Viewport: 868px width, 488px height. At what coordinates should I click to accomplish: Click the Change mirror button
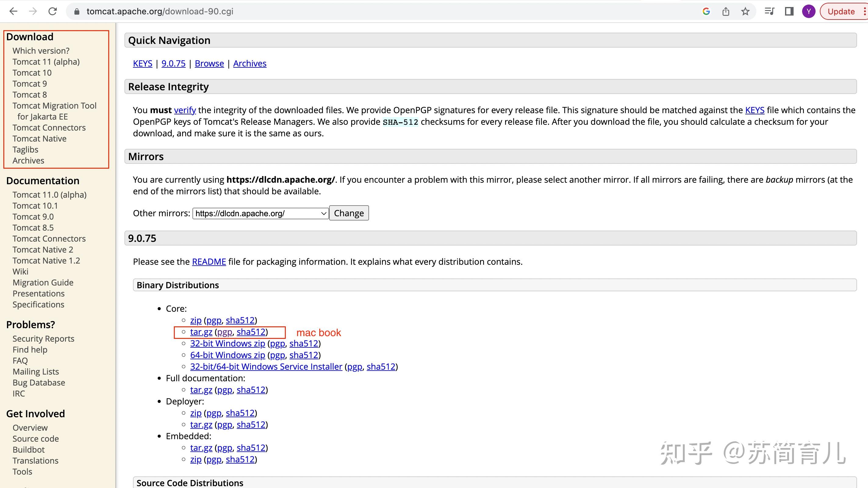[349, 213]
